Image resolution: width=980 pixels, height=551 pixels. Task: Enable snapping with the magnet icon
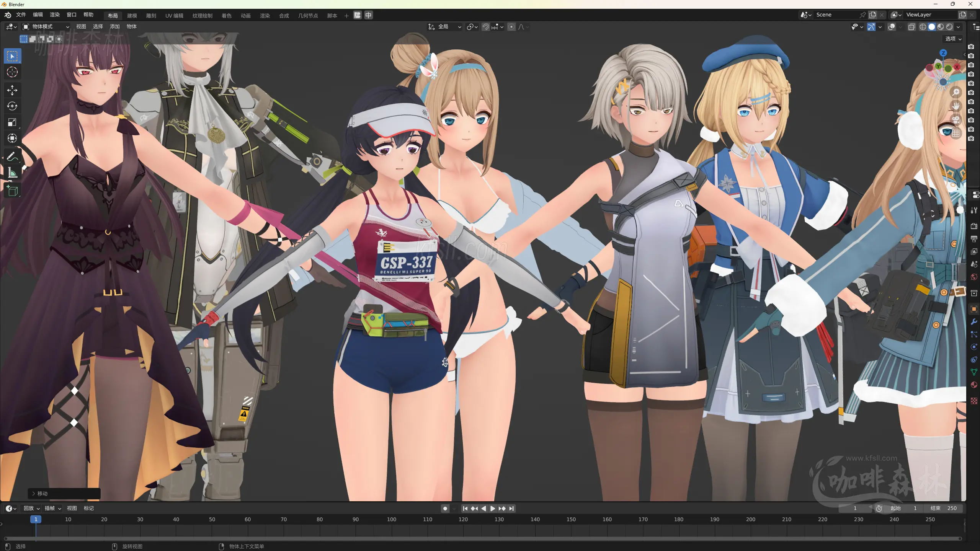(485, 27)
